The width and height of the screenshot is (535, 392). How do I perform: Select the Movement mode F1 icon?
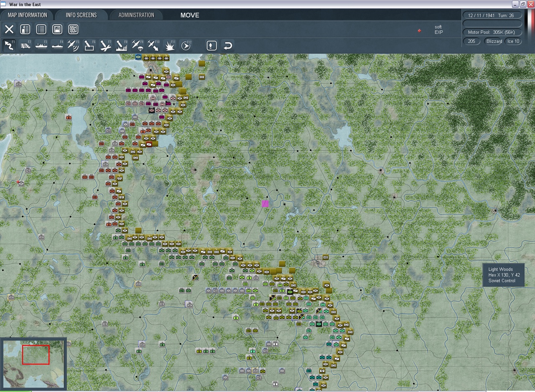(9, 45)
